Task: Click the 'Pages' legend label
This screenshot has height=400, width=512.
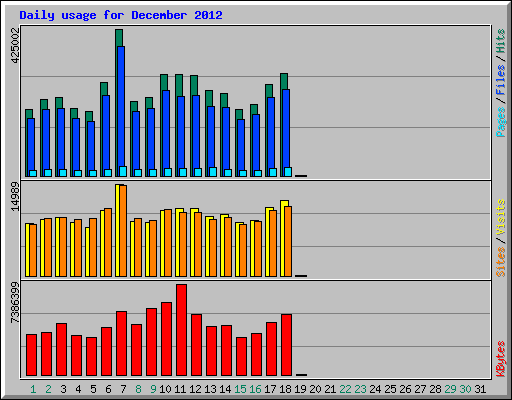Action: point(500,122)
